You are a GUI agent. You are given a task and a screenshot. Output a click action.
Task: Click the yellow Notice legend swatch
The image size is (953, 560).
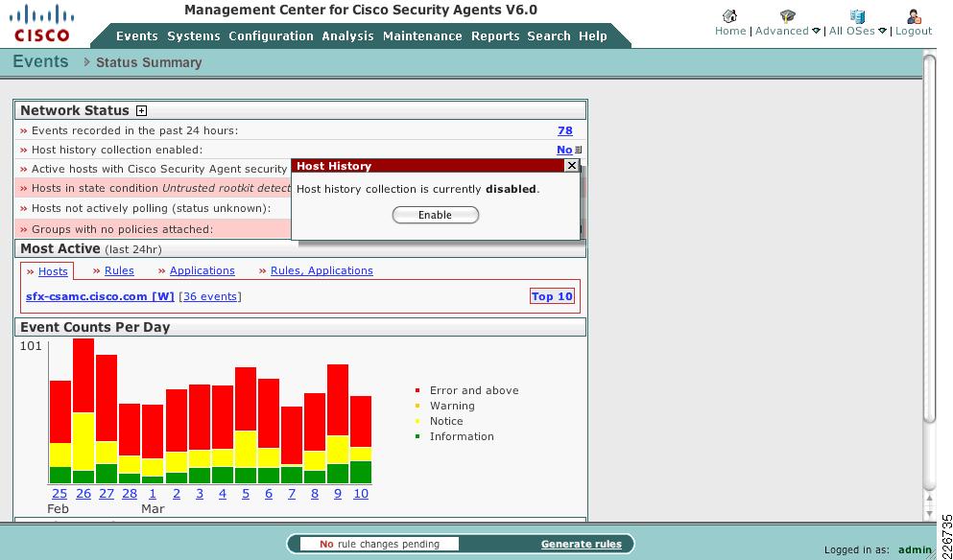point(417,421)
